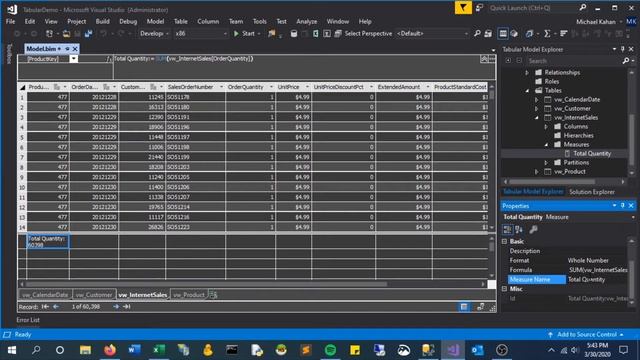Image resolution: width=640 pixels, height=360 pixels.
Task: Open the Error List panel
Action: tap(28, 320)
